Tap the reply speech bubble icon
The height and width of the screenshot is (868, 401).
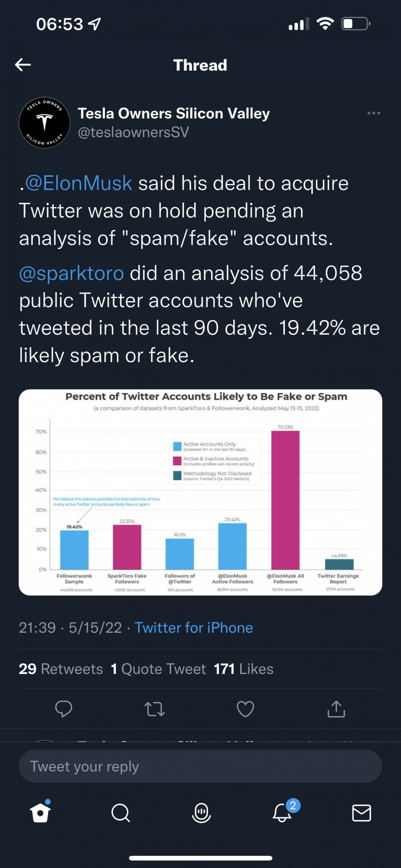tap(64, 709)
